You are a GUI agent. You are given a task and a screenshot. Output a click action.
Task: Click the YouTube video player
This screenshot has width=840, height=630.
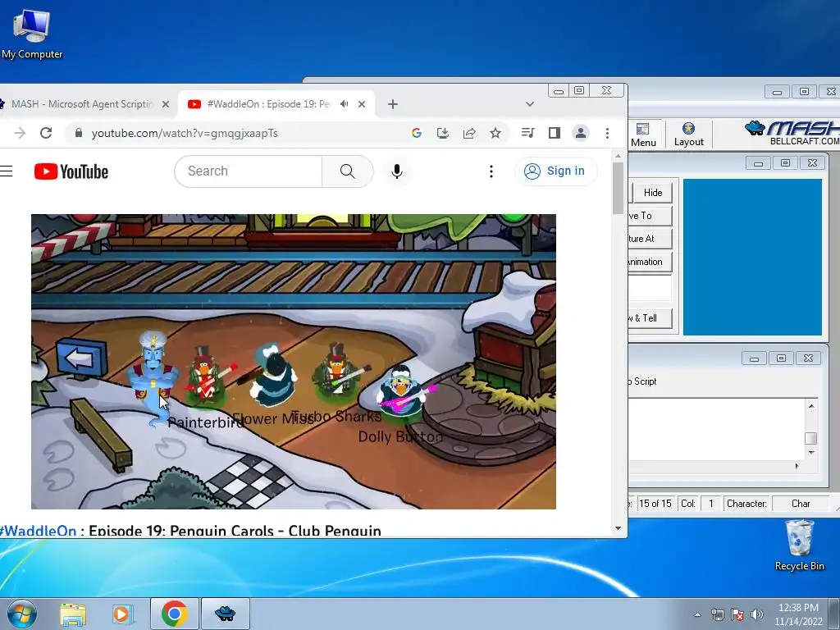[x=294, y=362]
